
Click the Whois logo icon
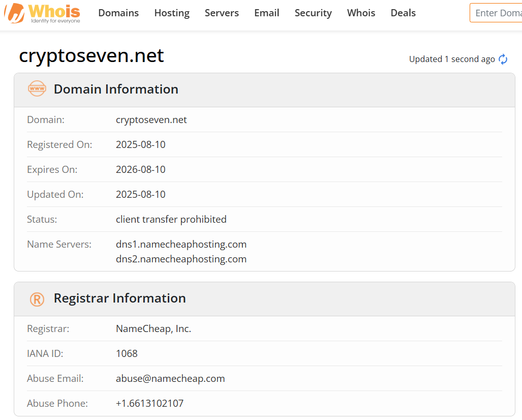click(x=42, y=13)
